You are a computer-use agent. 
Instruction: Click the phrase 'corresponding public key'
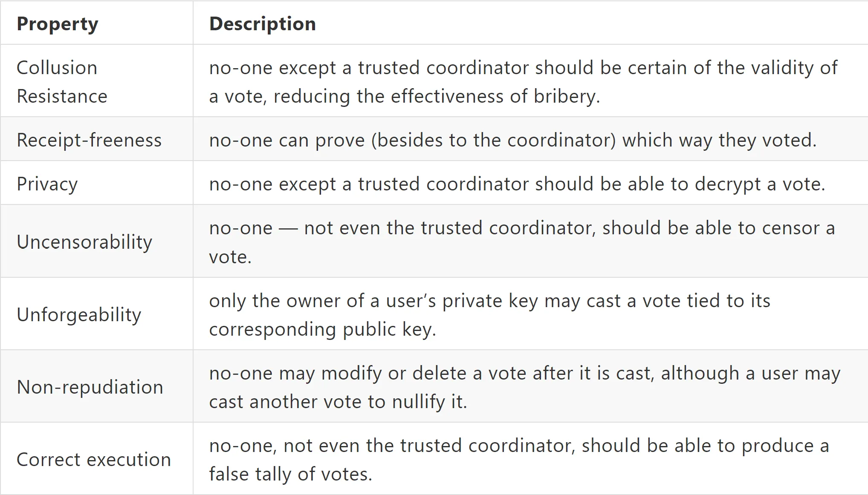[x=323, y=329]
